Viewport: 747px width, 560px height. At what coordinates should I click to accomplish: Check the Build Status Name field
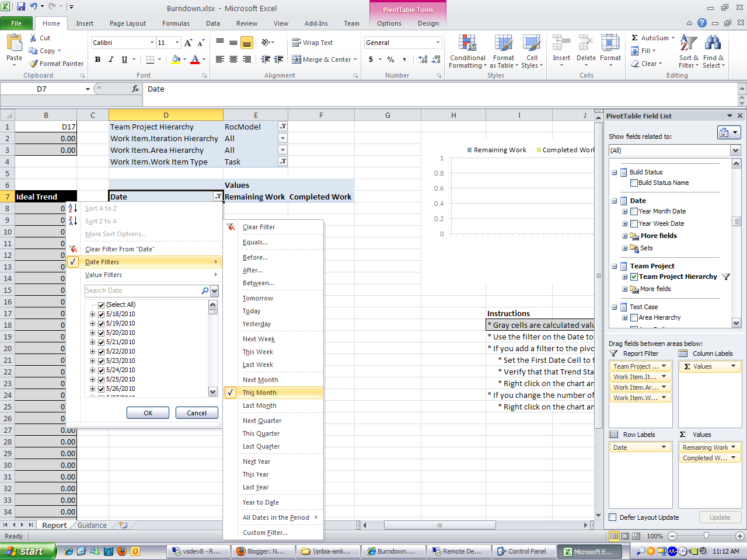[634, 183]
